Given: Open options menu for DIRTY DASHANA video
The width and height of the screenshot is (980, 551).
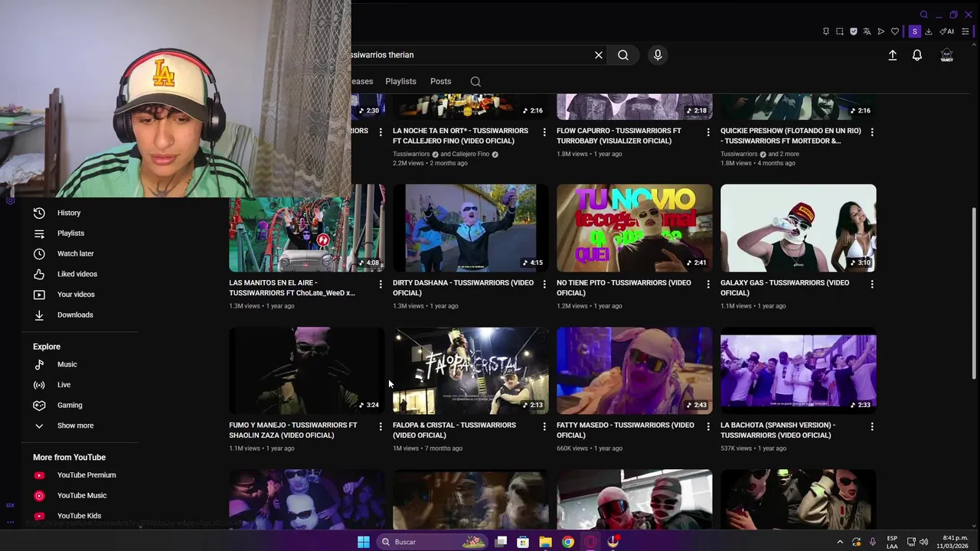Looking at the screenshot, I should point(544,284).
